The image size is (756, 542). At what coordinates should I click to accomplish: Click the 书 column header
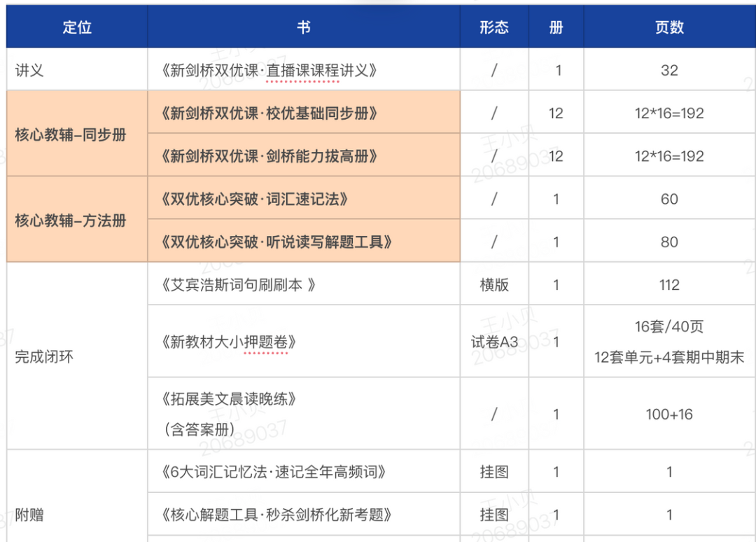[x=303, y=26]
